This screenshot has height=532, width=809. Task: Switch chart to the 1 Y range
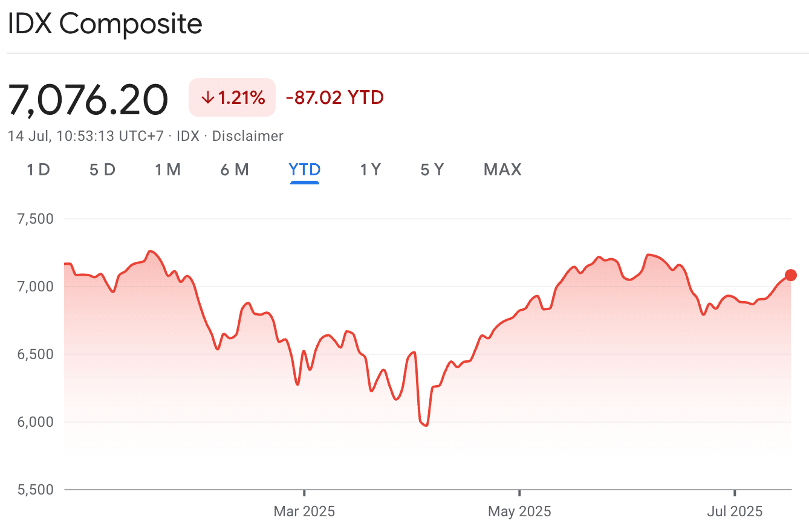click(370, 170)
